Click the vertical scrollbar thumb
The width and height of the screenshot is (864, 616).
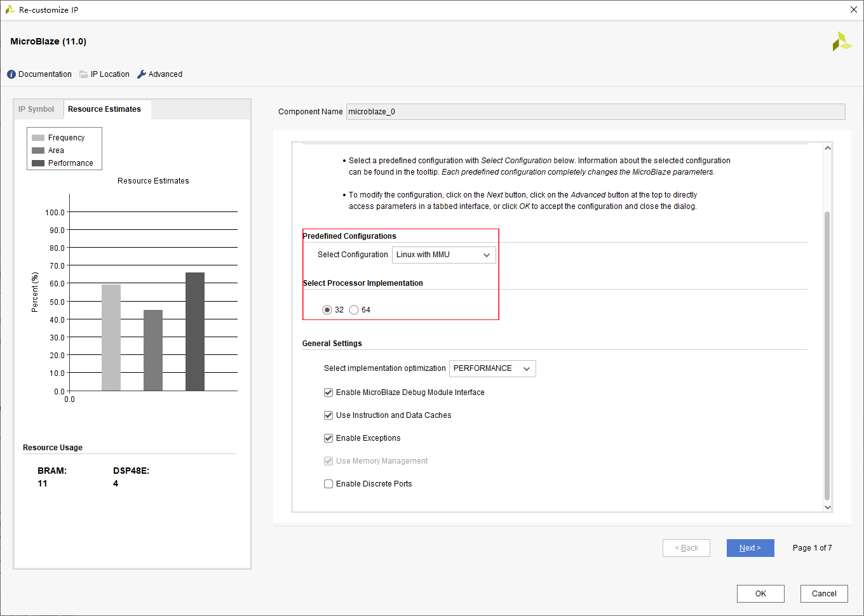tap(827, 356)
